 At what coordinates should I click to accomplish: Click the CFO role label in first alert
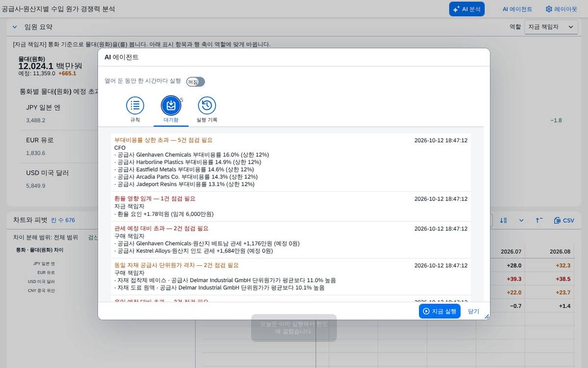click(x=120, y=147)
